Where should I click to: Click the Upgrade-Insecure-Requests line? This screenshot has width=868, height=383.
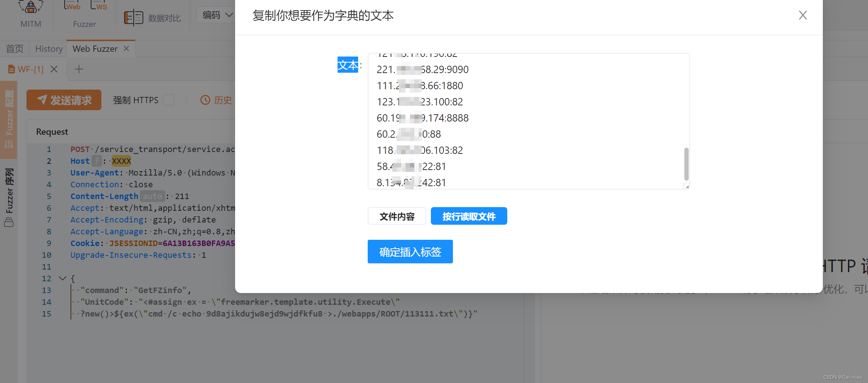tap(138, 255)
